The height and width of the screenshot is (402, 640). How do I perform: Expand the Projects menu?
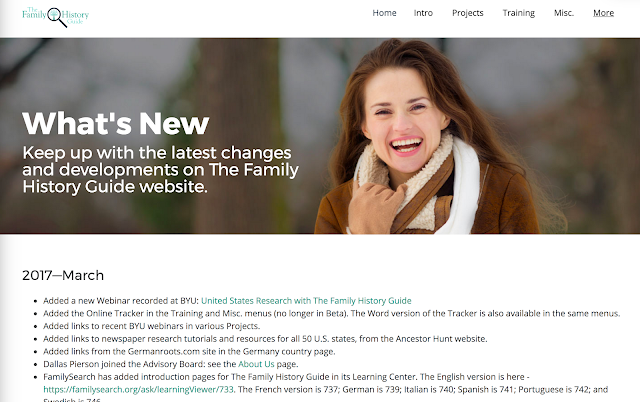pos(467,13)
